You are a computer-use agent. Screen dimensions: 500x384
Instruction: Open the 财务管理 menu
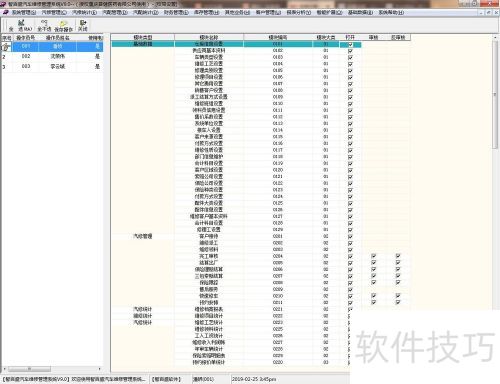pyautogui.click(x=176, y=12)
